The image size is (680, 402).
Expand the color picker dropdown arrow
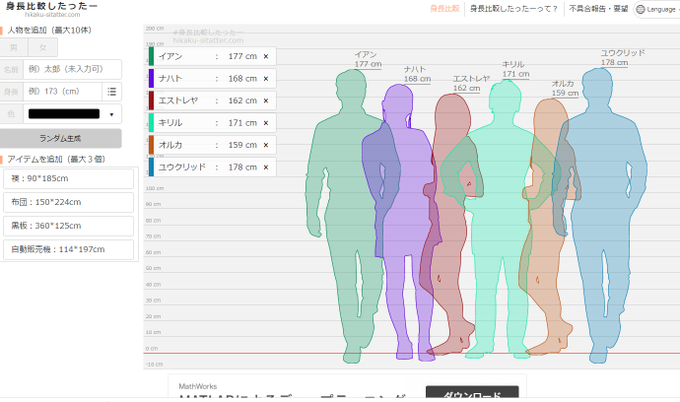click(111, 114)
